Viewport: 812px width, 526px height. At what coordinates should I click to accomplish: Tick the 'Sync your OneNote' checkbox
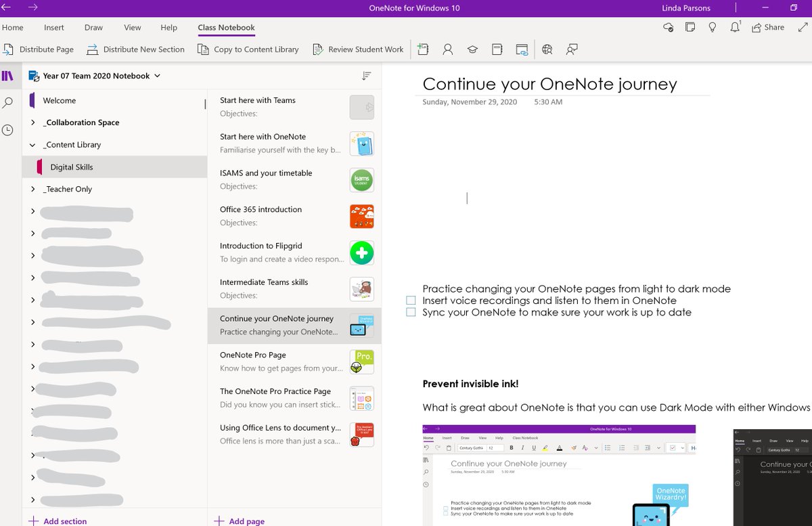click(411, 313)
